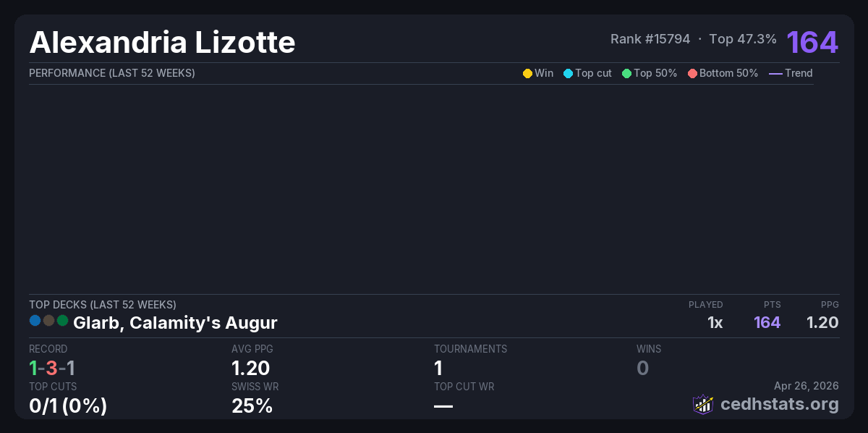Click the green Top 50% legend dot
The height and width of the screenshot is (433, 868).
626,73
